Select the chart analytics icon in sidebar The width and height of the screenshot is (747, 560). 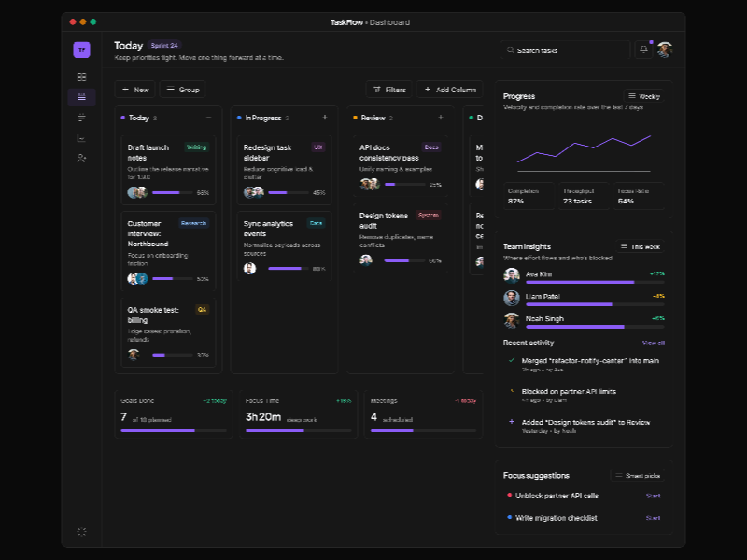pyautogui.click(x=82, y=138)
